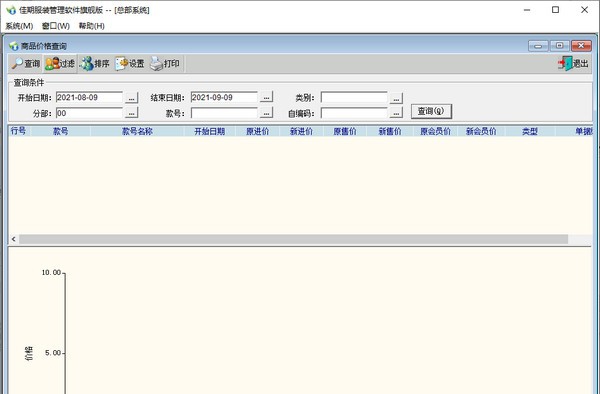Click the 商品价格查询 window globe icon

(x=14, y=46)
